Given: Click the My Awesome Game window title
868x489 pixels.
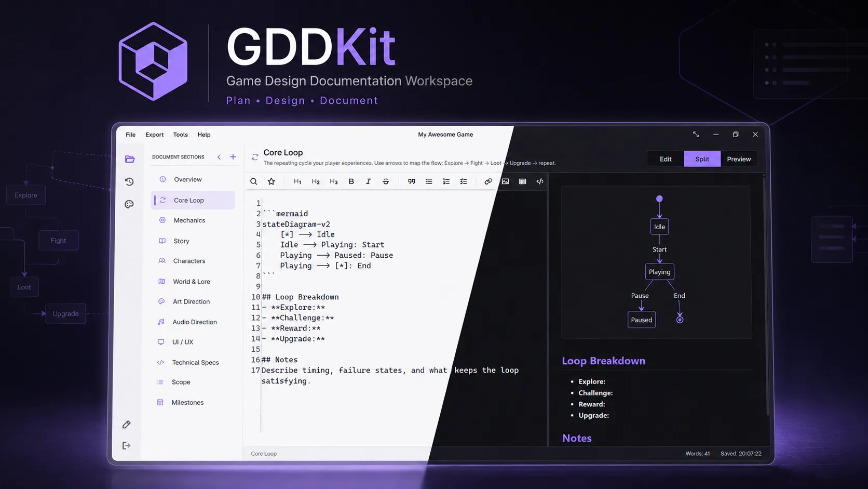Looking at the screenshot, I should [445, 135].
